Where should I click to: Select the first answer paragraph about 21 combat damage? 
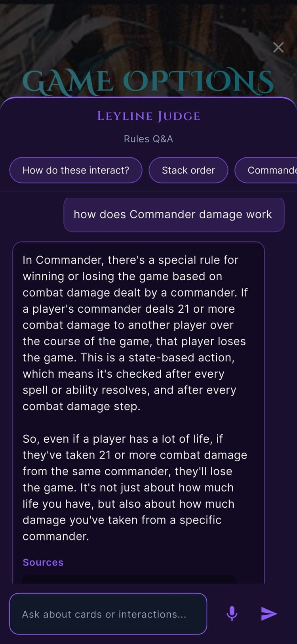click(135, 333)
